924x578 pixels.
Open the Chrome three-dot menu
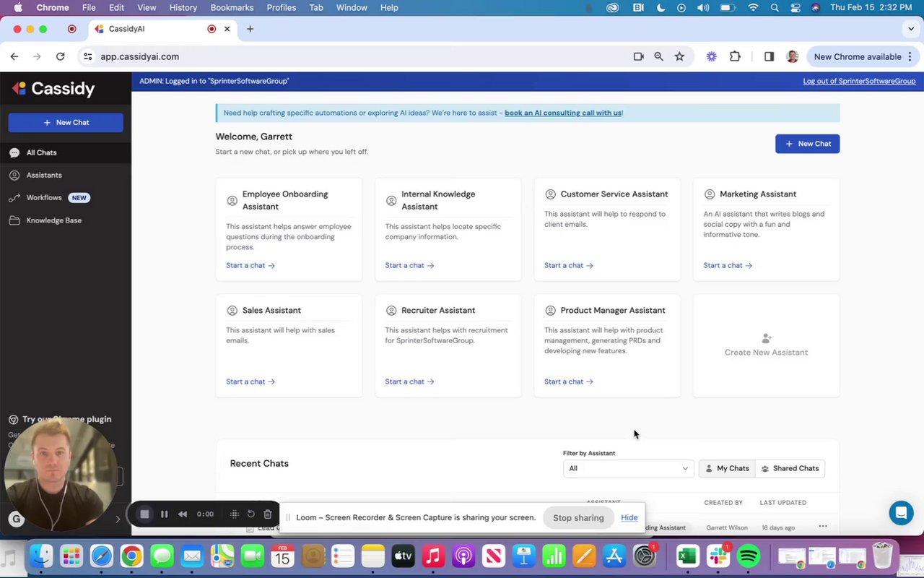point(911,56)
